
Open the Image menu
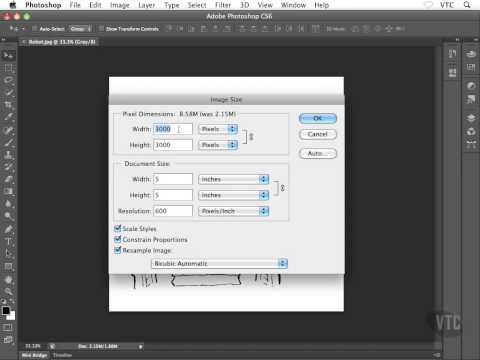click(x=119, y=5)
